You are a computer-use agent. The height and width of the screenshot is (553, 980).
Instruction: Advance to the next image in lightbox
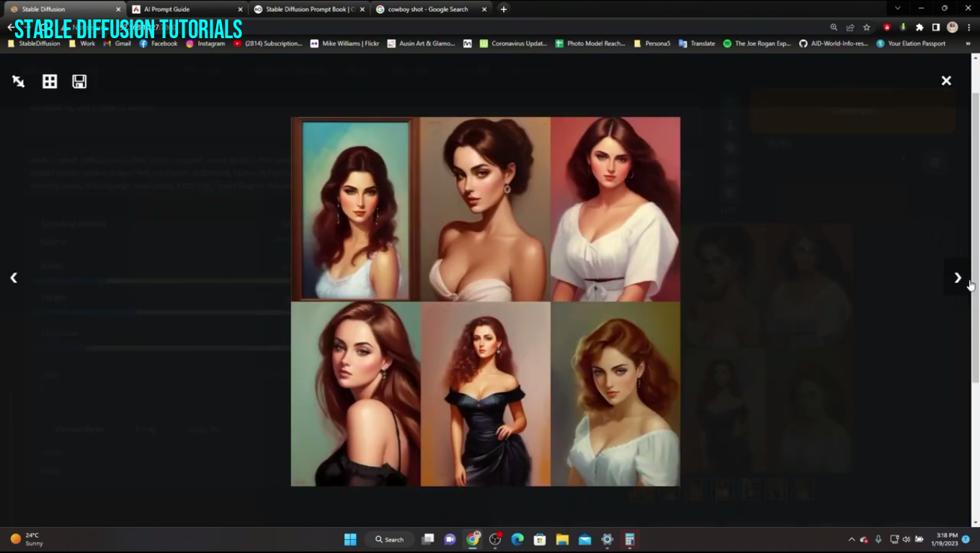(x=958, y=277)
